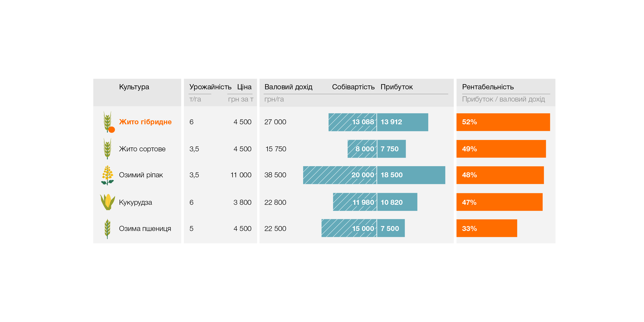Click the hatched 13 088 cost bar
The height and width of the screenshot is (322, 644).
pos(352,122)
